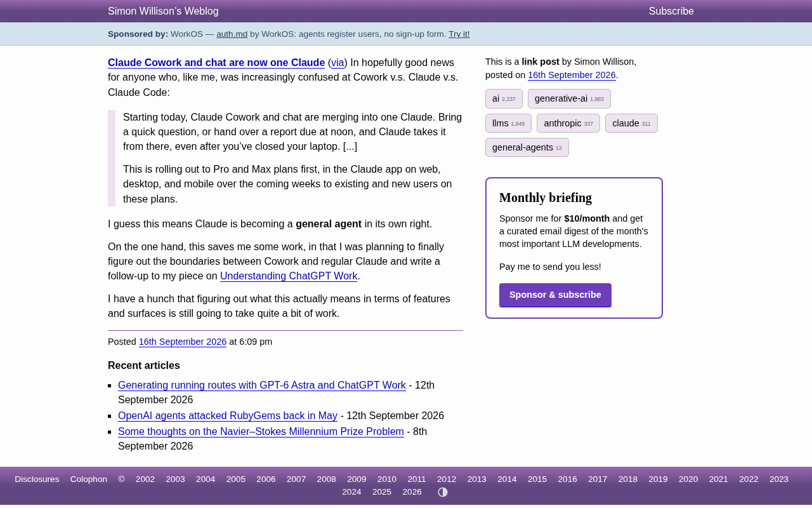Go to the 2018 archive
The width and height of the screenshot is (812, 508).
point(628,479)
